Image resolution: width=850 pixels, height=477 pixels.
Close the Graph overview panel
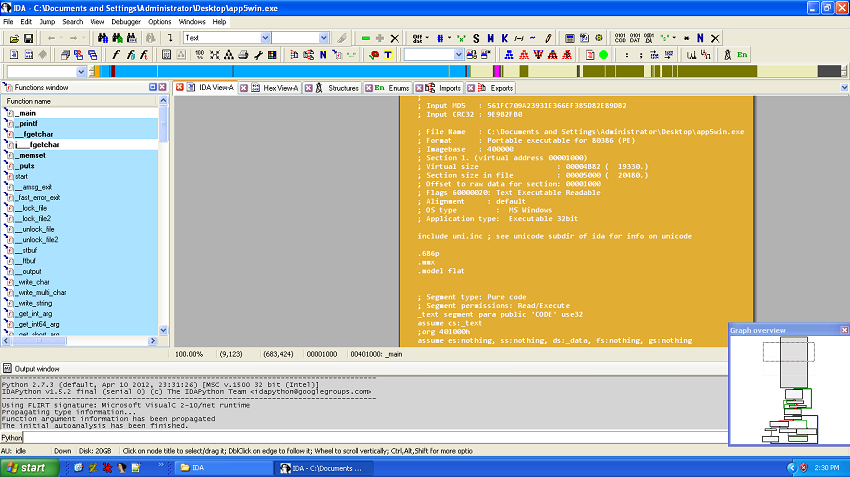click(x=844, y=330)
